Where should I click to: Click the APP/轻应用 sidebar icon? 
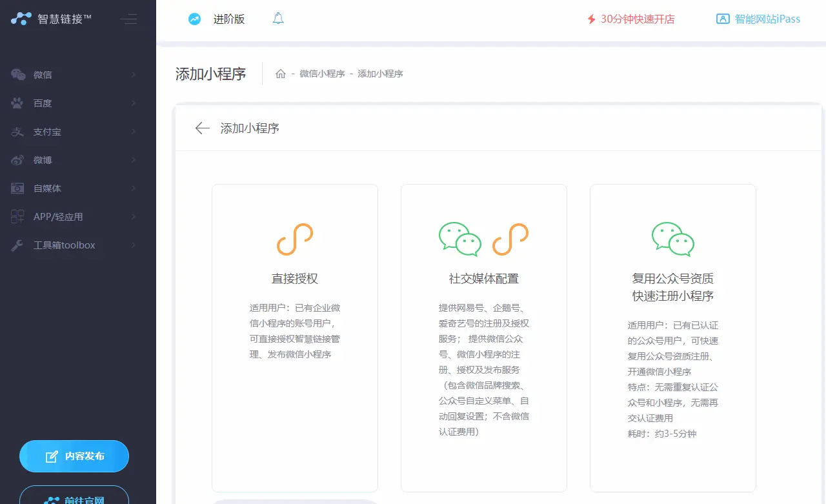pos(19,216)
